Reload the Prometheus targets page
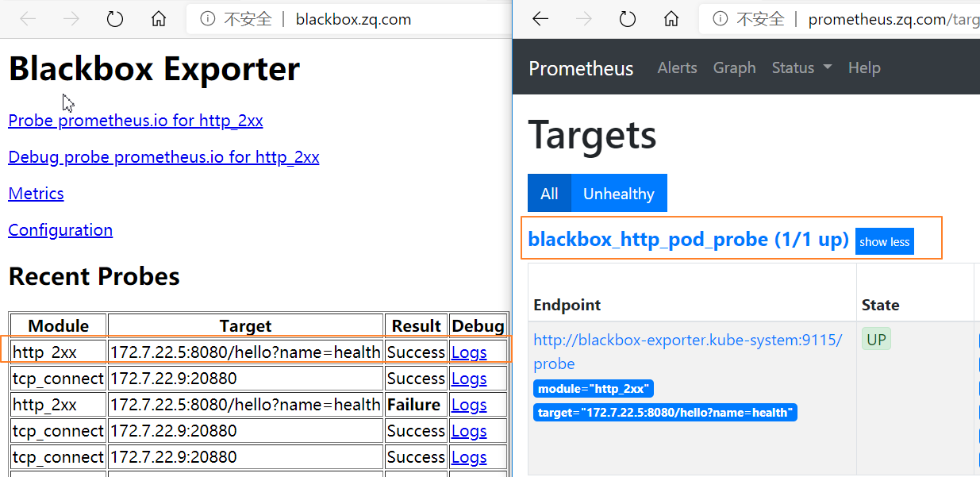Viewport: 980px width, 477px height. pos(628,19)
